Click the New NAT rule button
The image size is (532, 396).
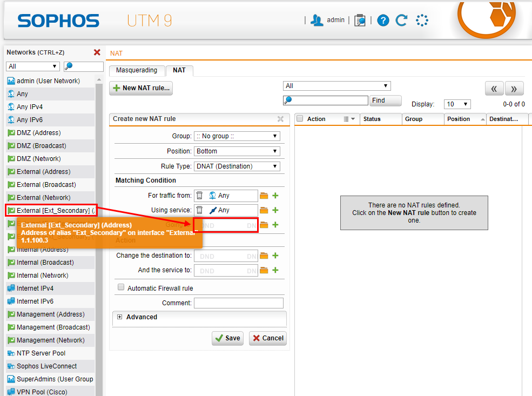click(141, 88)
